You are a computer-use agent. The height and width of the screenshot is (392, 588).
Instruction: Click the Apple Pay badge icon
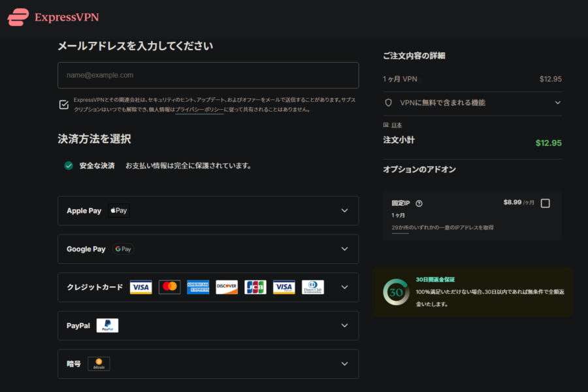[x=119, y=210]
